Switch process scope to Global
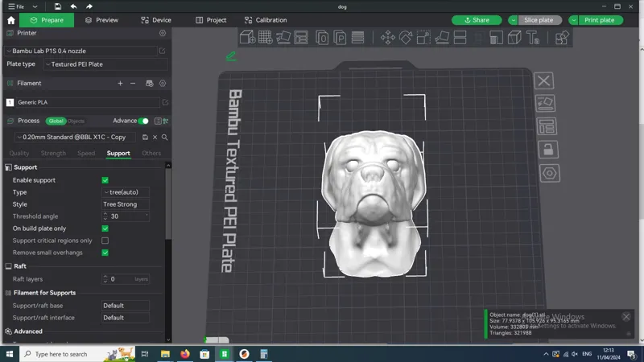Viewport: 644px width, 362px height. (56, 121)
